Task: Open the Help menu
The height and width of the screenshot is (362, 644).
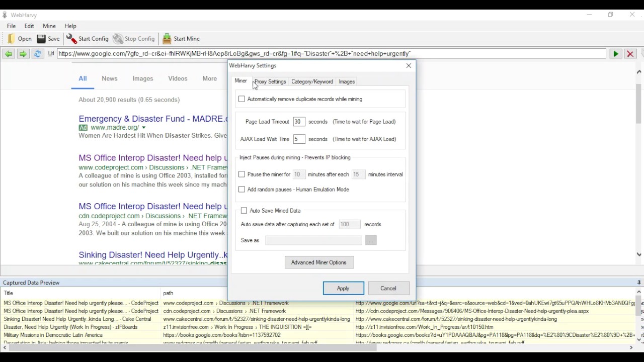Action: click(x=70, y=26)
